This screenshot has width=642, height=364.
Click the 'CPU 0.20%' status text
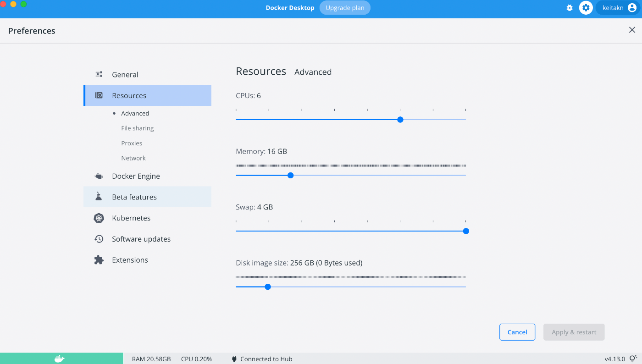196,359
